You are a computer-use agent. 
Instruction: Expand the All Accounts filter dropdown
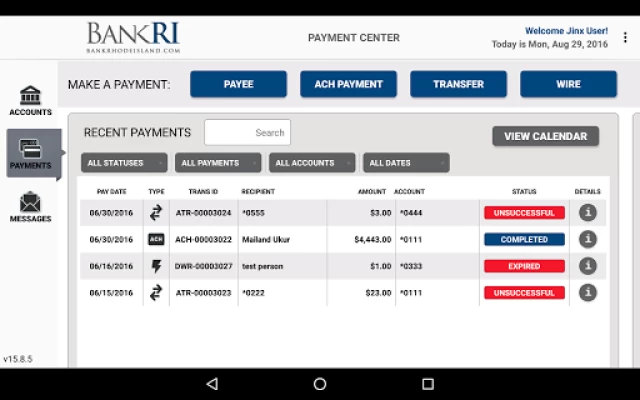pos(311,163)
